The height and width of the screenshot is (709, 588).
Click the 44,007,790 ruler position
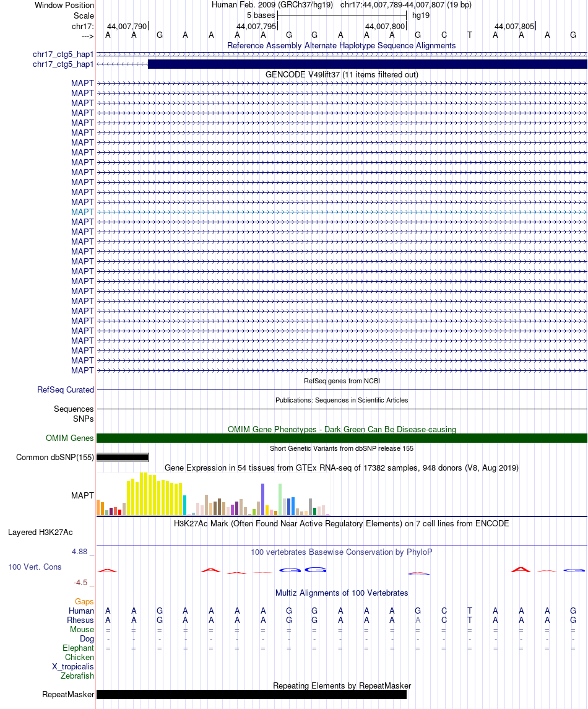127,26
